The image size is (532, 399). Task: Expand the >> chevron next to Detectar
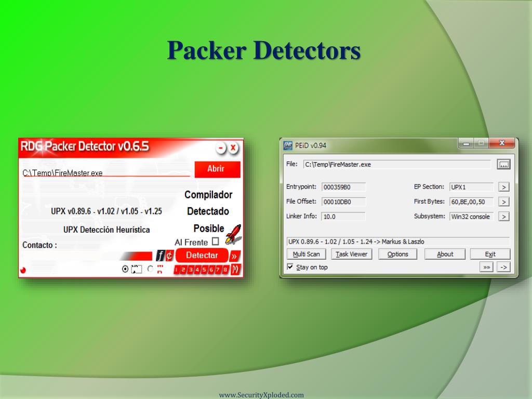point(234,256)
